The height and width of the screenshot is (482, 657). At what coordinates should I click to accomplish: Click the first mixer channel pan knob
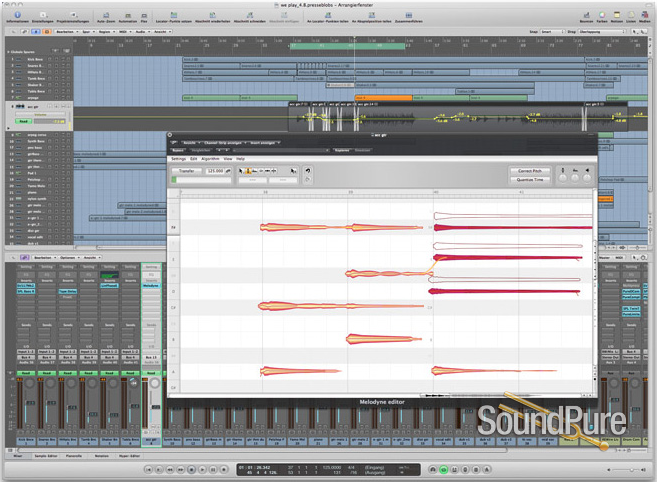pyautogui.click(x=29, y=383)
